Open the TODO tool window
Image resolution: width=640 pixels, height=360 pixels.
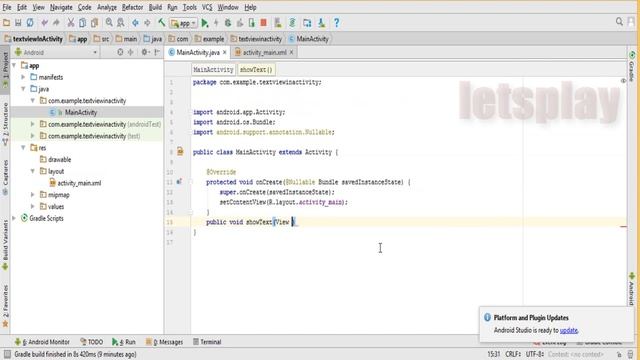pyautogui.click(x=92, y=342)
